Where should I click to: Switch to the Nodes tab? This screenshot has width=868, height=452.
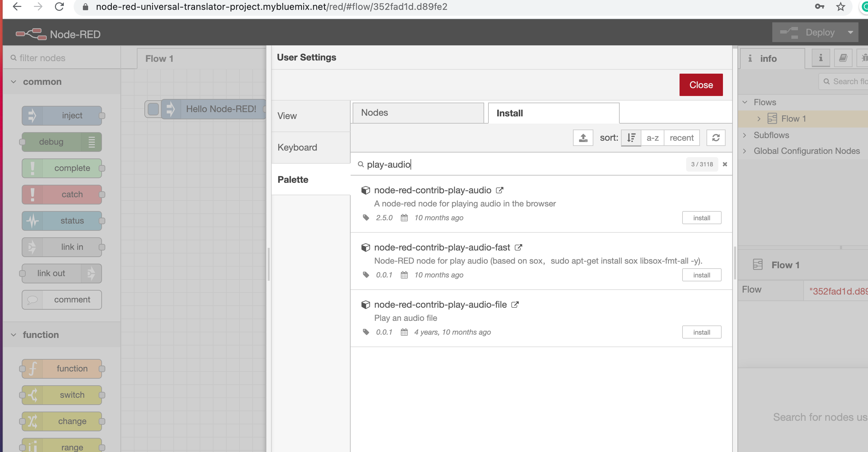418,113
